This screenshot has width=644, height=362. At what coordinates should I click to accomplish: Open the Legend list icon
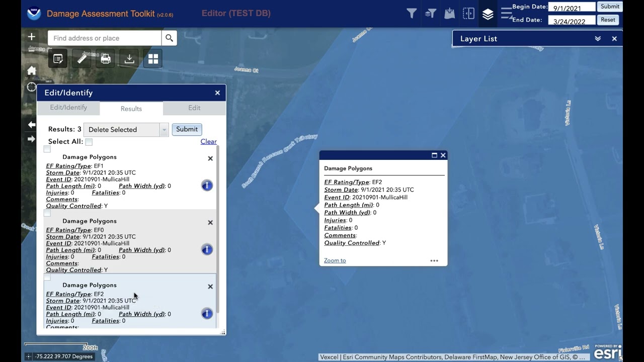point(506,14)
